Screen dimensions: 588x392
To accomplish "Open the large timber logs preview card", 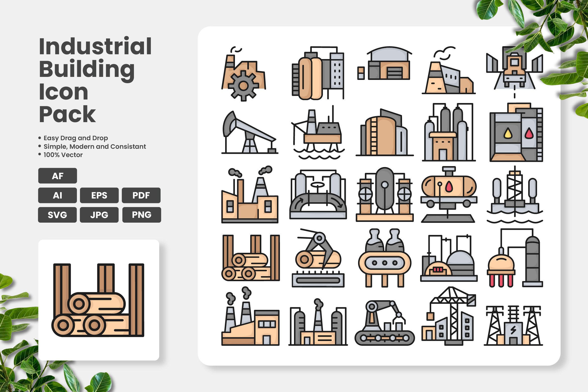I will click(x=99, y=300).
